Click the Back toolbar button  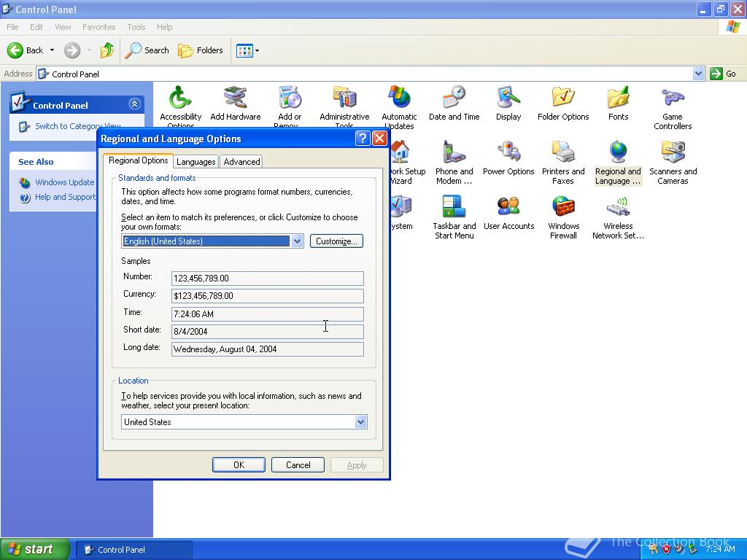click(x=26, y=50)
